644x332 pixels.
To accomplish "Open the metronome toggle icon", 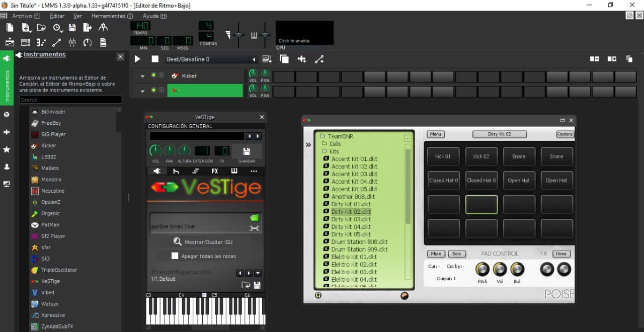I will (103, 28).
